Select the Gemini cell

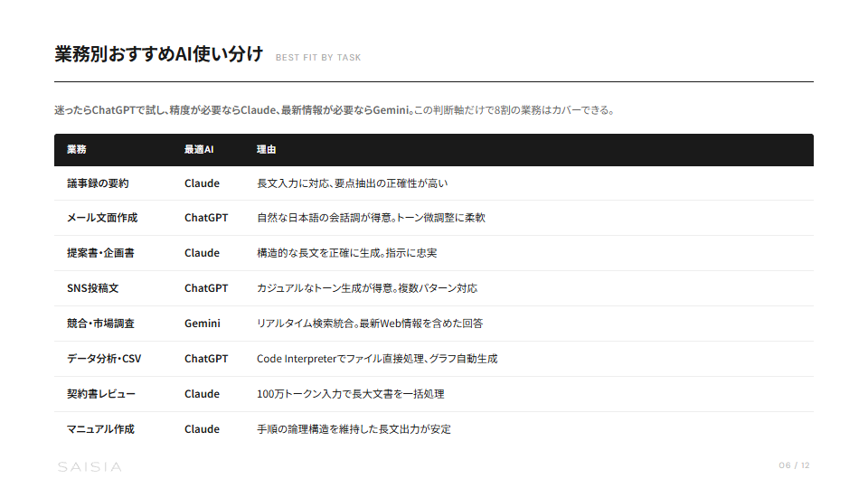coord(203,324)
